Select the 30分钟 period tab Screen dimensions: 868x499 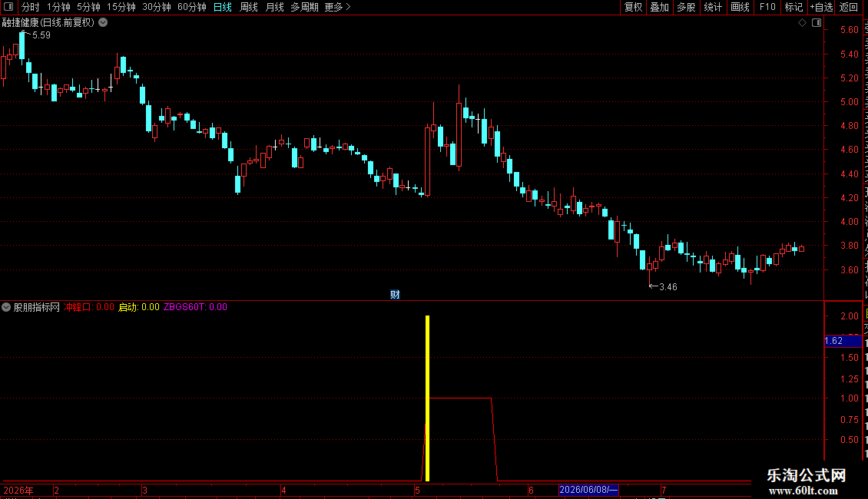(157, 7)
